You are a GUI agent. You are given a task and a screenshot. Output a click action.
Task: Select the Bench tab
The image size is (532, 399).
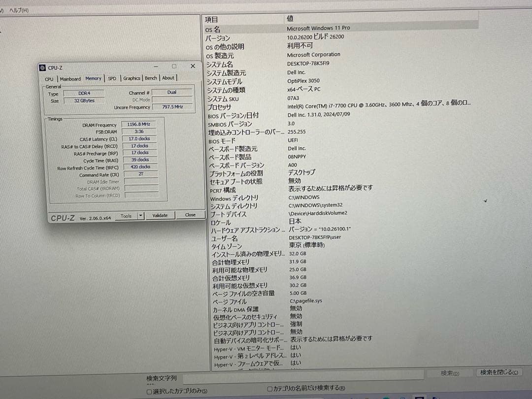(151, 78)
